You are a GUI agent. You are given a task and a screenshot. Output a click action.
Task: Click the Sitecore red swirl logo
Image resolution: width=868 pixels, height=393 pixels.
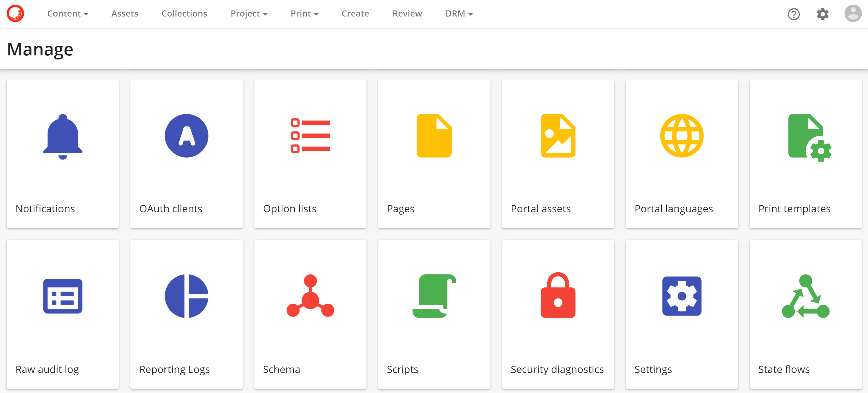16,14
